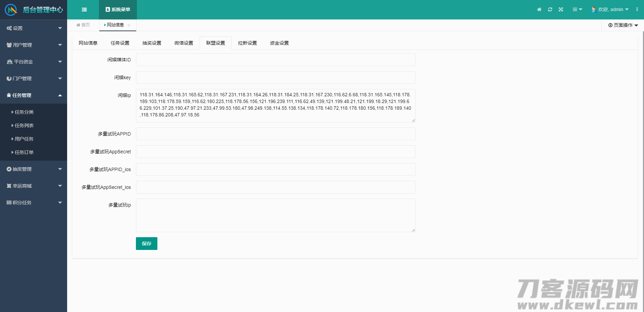This screenshot has height=312, width=644.
Task: Toggle fullscreen with the expand icon
Action: [x=561, y=10]
